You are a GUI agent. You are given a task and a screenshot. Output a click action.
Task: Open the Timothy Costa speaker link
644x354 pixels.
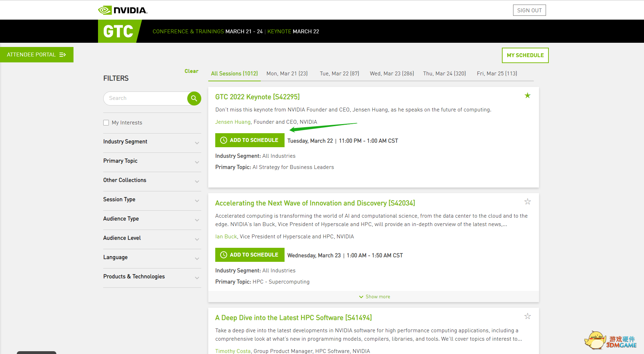pos(233,351)
